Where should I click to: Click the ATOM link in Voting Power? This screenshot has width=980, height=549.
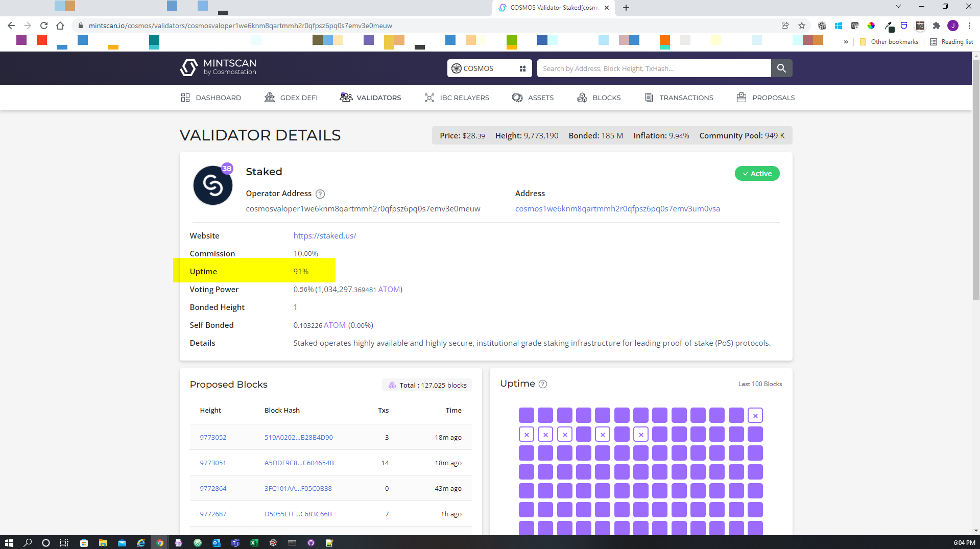click(x=389, y=290)
